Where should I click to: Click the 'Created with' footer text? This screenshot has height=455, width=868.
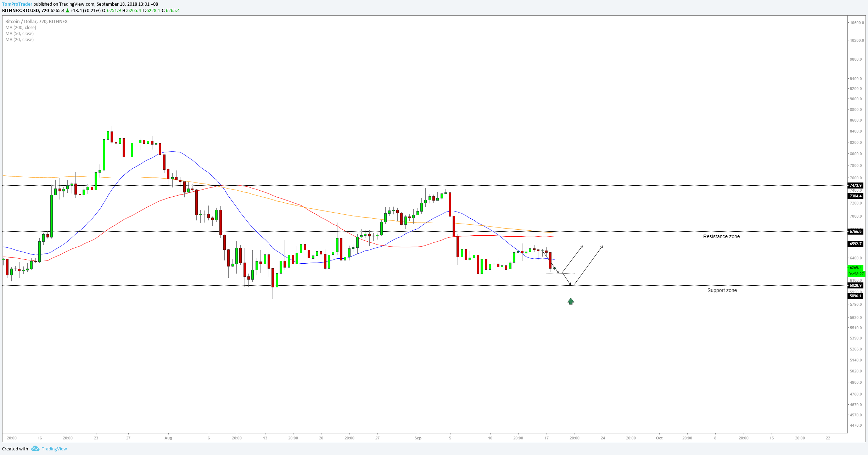click(x=15, y=449)
